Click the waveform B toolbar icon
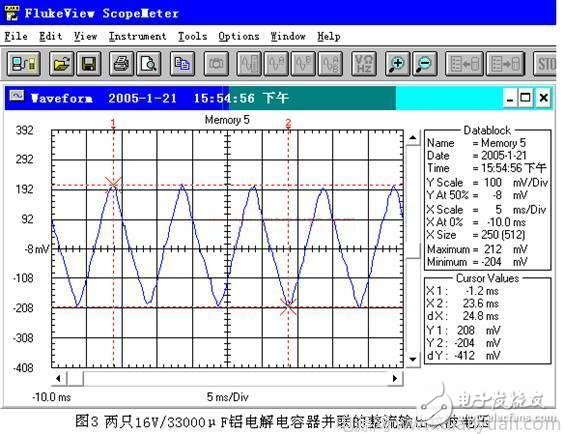 (x=303, y=64)
